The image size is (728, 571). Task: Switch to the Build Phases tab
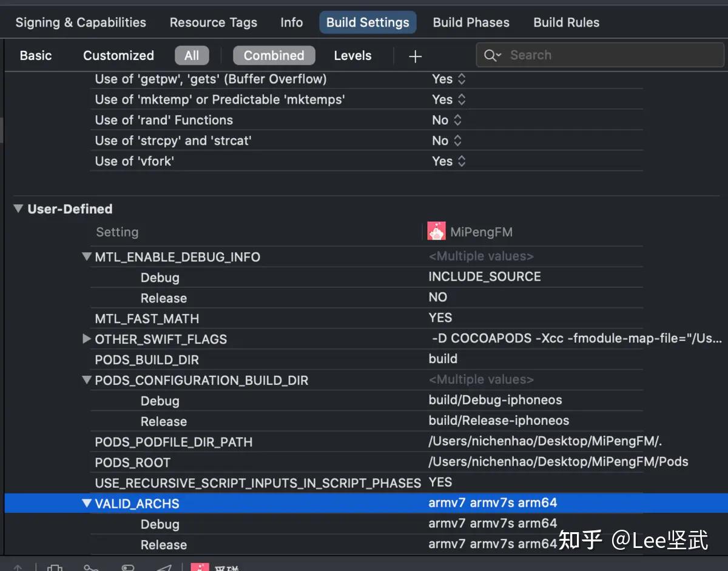(471, 22)
